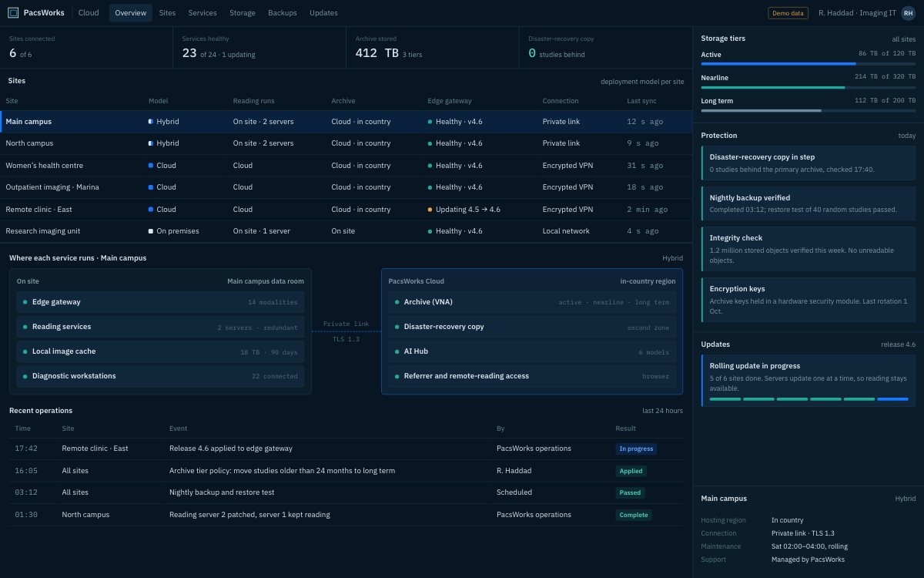Click the Private link TLS 1.3 connector label
Viewport: 924px width, 578px height.
click(346, 331)
